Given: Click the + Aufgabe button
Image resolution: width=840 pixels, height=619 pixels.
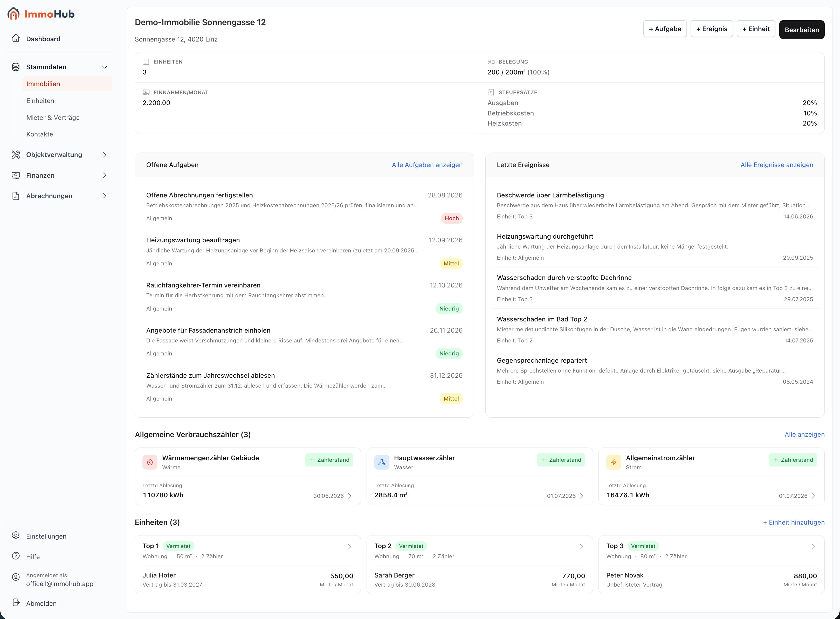Looking at the screenshot, I should (x=665, y=29).
